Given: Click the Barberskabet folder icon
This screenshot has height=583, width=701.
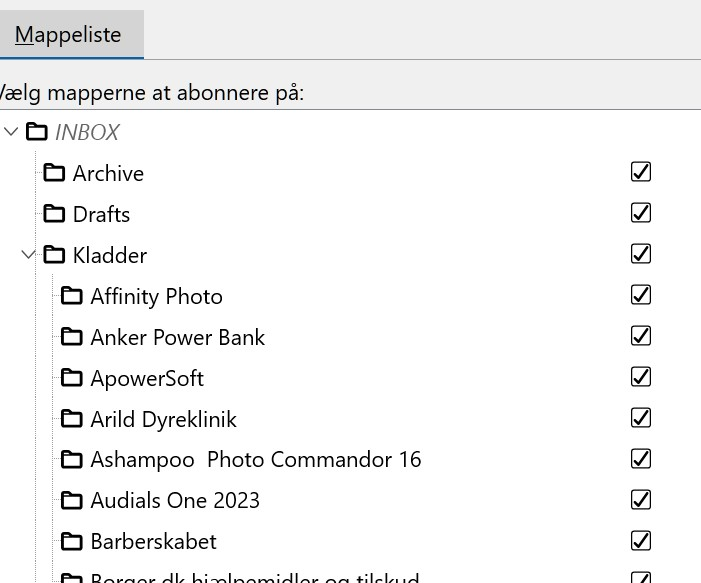Looking at the screenshot, I should pos(72,542).
